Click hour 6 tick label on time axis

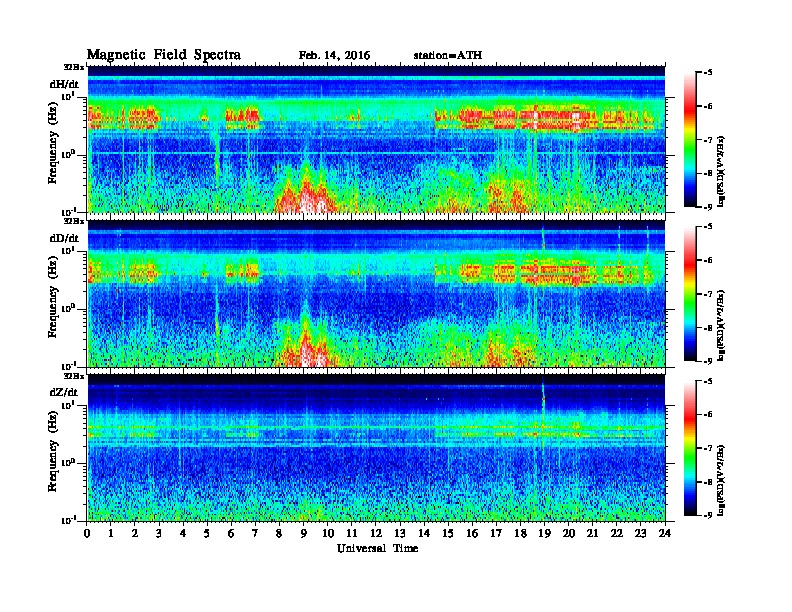(231, 533)
